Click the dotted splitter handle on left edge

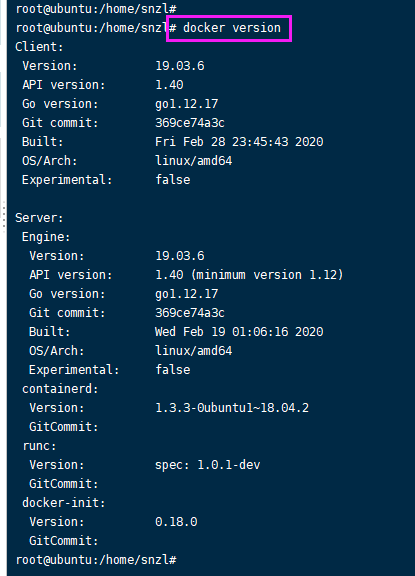[4, 217]
